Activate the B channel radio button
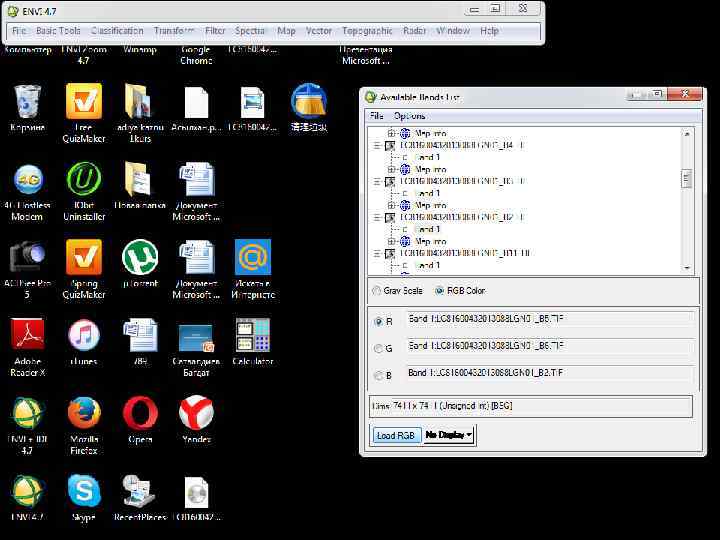 point(378,376)
